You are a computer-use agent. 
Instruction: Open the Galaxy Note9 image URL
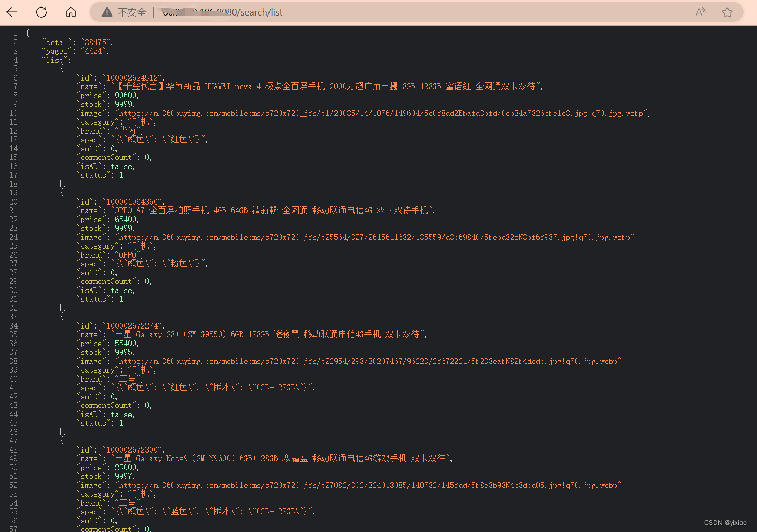tap(368, 485)
